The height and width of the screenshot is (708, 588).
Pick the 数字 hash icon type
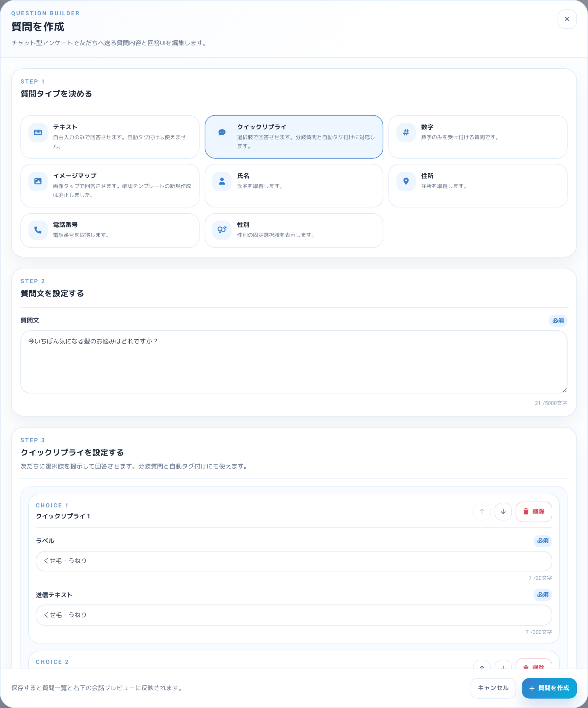(406, 132)
